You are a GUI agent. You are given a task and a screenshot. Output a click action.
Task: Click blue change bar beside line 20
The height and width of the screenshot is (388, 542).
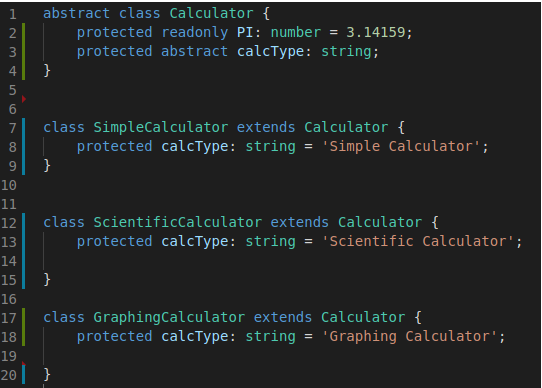tap(24, 375)
